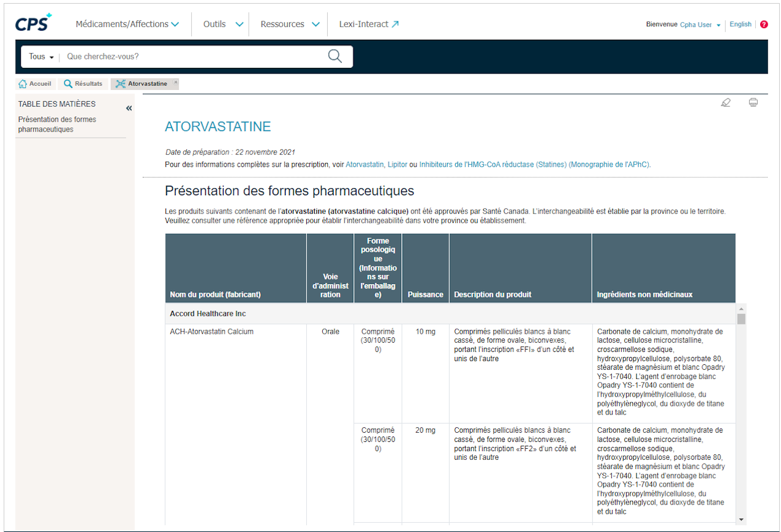Click the table scrollbar up arrow
Screen dimensions: 781x532
(x=741, y=309)
